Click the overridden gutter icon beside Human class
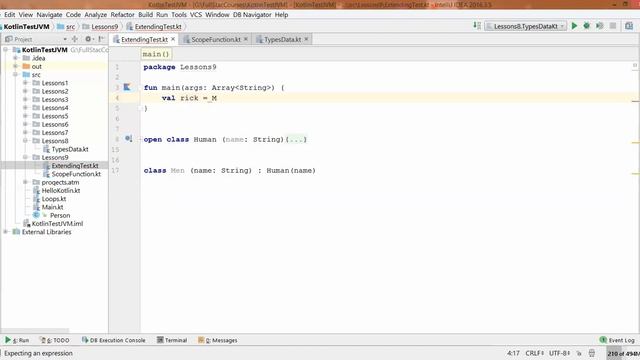Viewport: 640px width, 360px height. tap(128, 139)
